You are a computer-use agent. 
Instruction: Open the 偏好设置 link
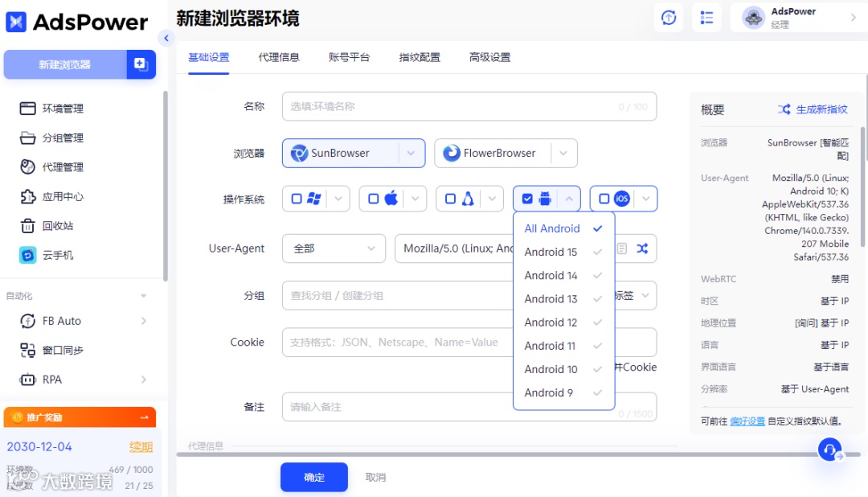point(747,421)
